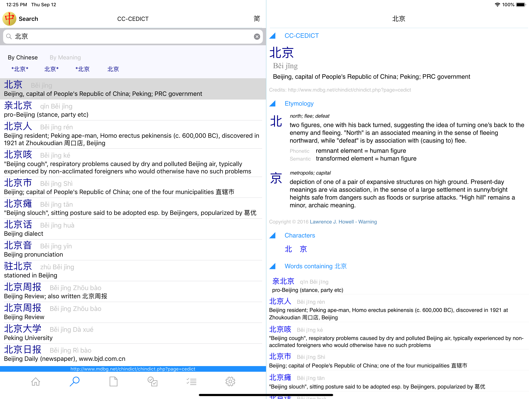Switch to By Chinese search mode
The width and height of the screenshot is (532, 399).
(23, 57)
